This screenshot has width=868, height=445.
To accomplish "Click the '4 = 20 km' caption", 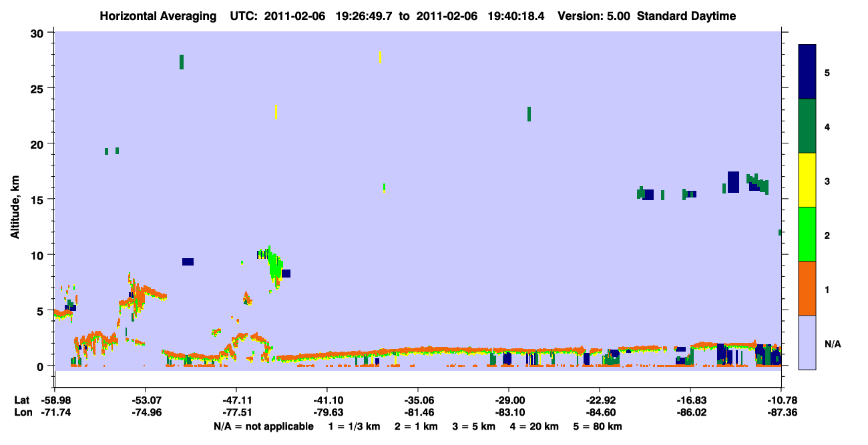I will coord(533,426).
